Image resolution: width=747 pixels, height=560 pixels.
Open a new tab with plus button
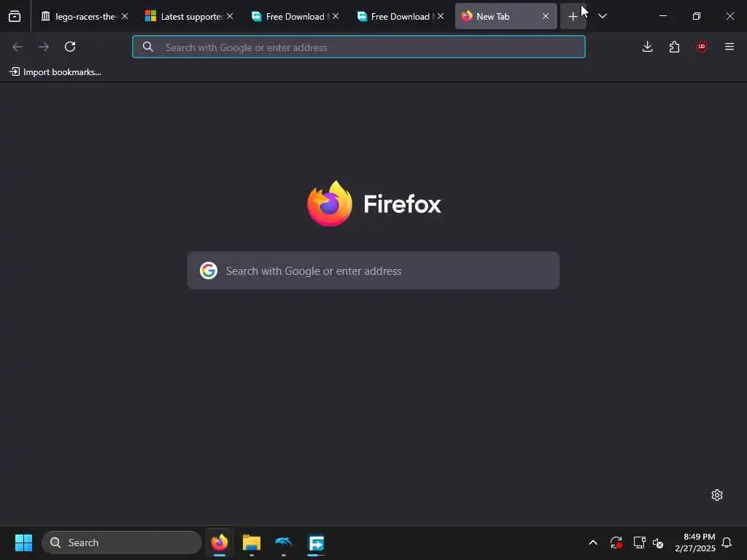coord(573,16)
